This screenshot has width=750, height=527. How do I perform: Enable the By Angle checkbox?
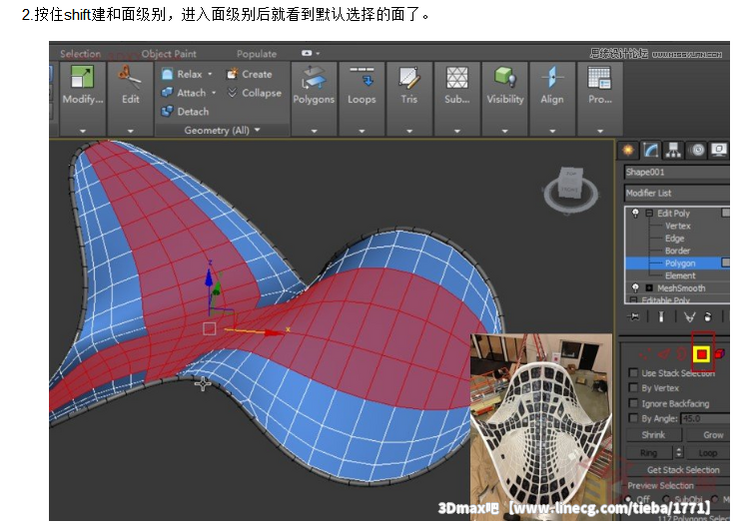pyautogui.click(x=633, y=418)
